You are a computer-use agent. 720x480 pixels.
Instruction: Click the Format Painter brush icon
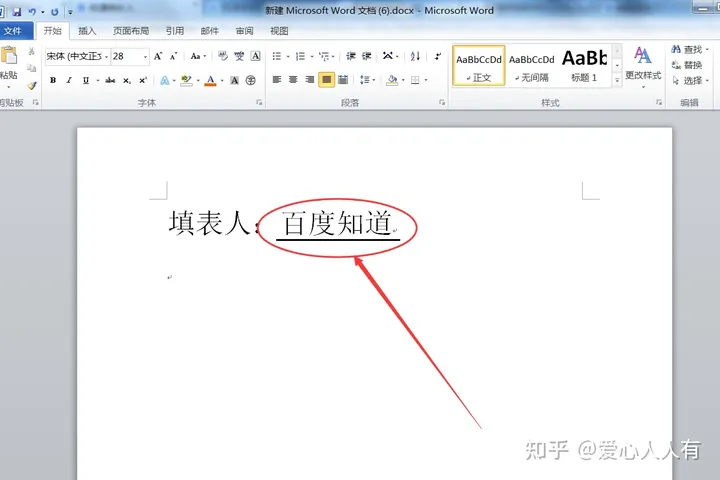[x=32, y=85]
